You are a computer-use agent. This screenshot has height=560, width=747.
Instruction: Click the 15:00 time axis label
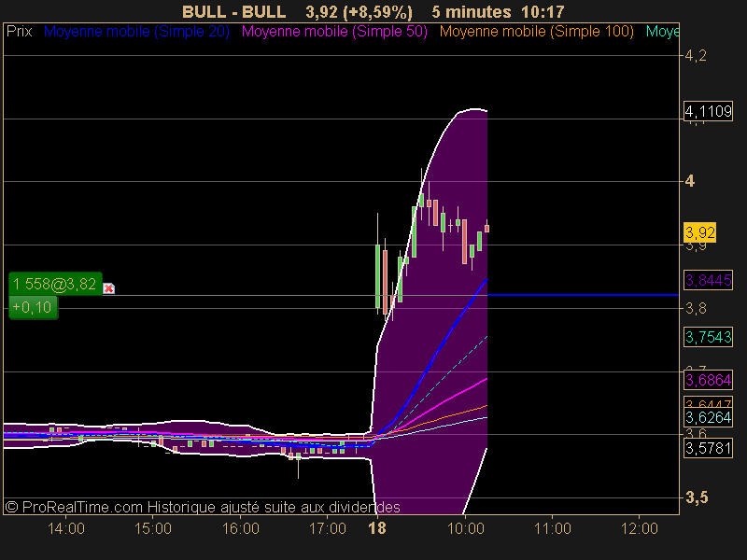pos(153,528)
